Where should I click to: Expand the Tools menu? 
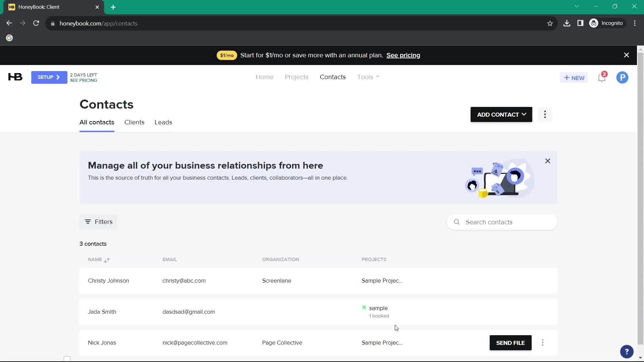coord(368,77)
